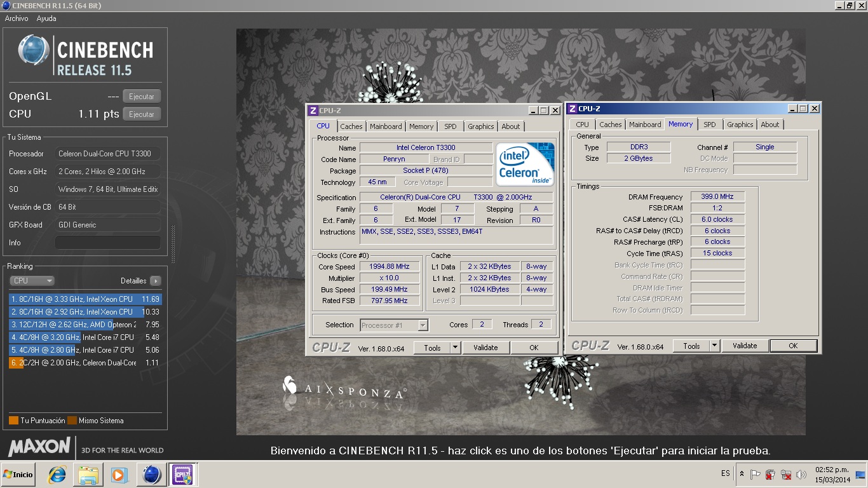Open the CPU ranking dropdown
Image resolution: width=868 pixels, height=488 pixels.
32,280
